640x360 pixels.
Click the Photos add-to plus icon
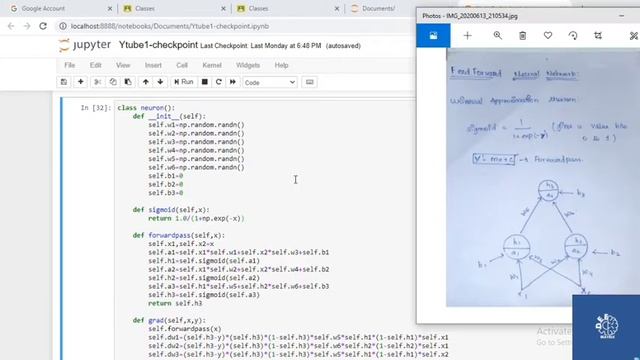467,36
